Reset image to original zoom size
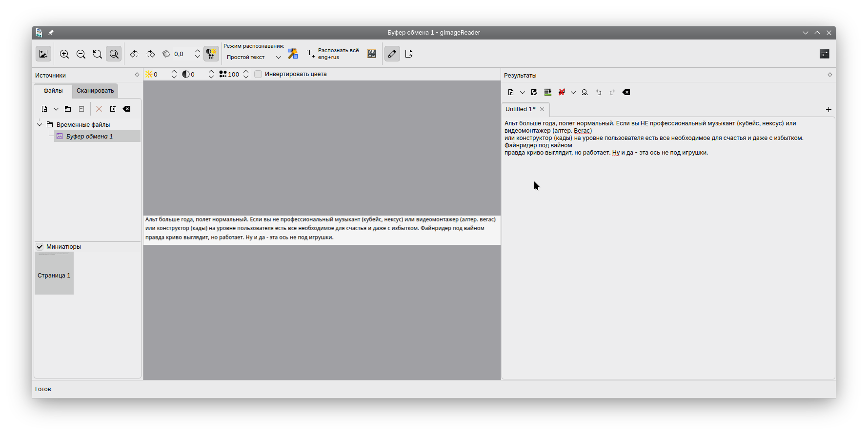The image size is (868, 436). 98,54
